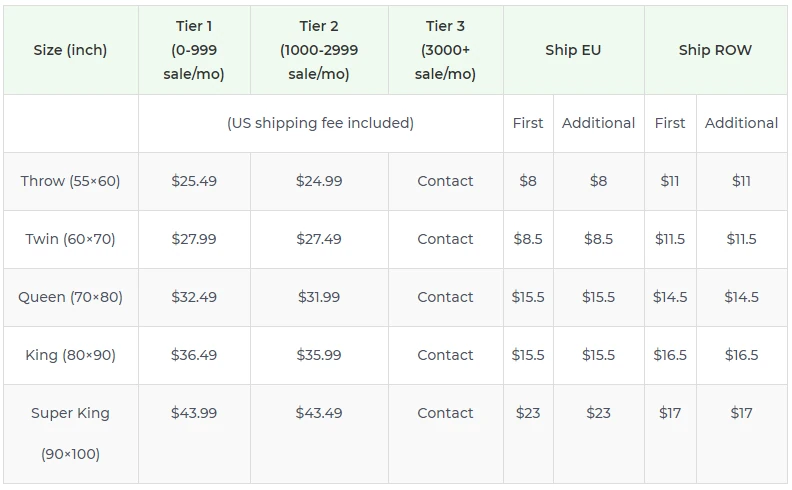Open Contact for Queen Tier 3 pricing
The width and height of the screenshot is (792, 490).
[445, 297]
